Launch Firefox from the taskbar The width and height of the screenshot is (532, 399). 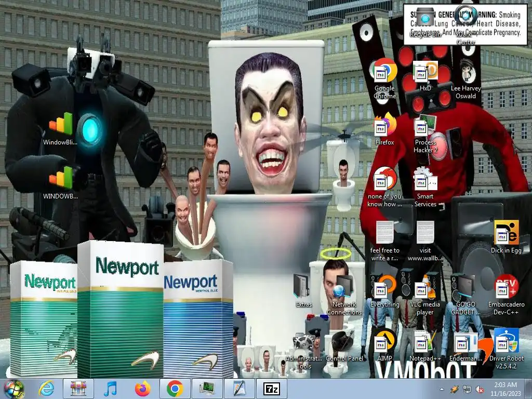pos(143,389)
